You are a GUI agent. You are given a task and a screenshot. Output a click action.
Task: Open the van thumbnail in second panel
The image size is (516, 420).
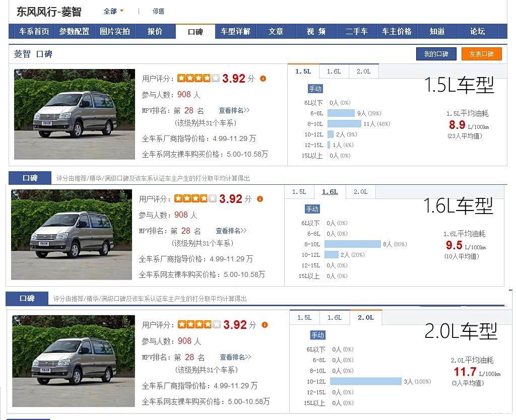72,235
